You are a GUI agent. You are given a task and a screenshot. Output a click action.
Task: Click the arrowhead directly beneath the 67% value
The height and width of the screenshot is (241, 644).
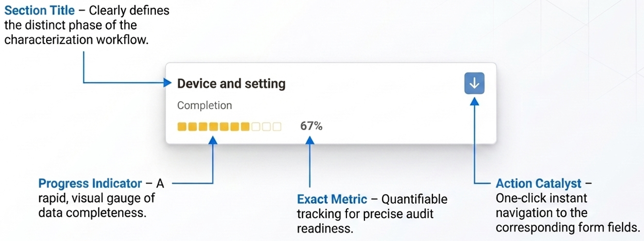(x=310, y=140)
